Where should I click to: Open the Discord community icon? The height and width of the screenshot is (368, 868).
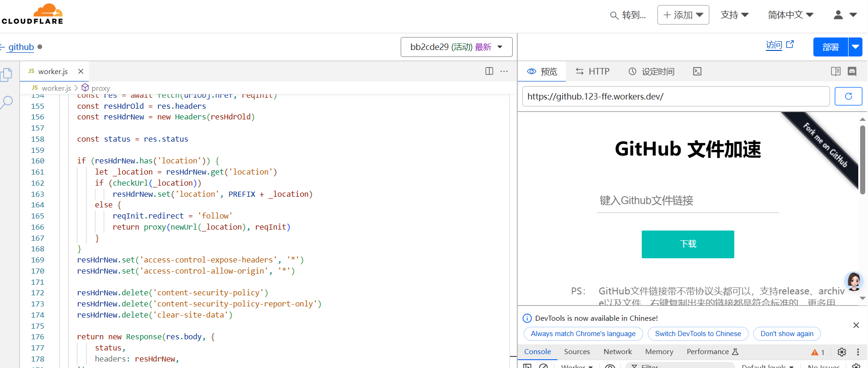(852, 71)
